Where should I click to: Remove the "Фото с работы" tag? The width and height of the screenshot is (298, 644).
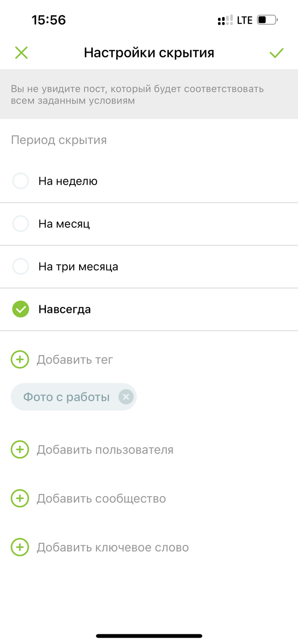point(126,397)
